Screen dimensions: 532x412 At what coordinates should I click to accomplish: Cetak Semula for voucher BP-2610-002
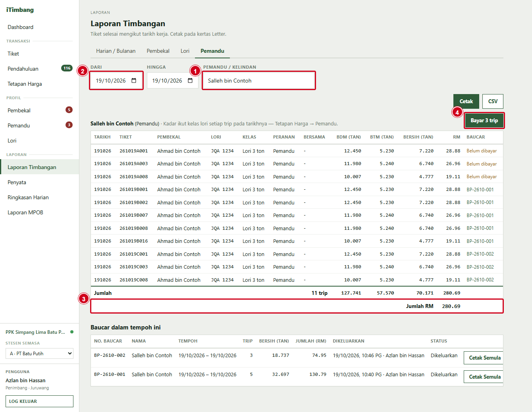[484, 358]
